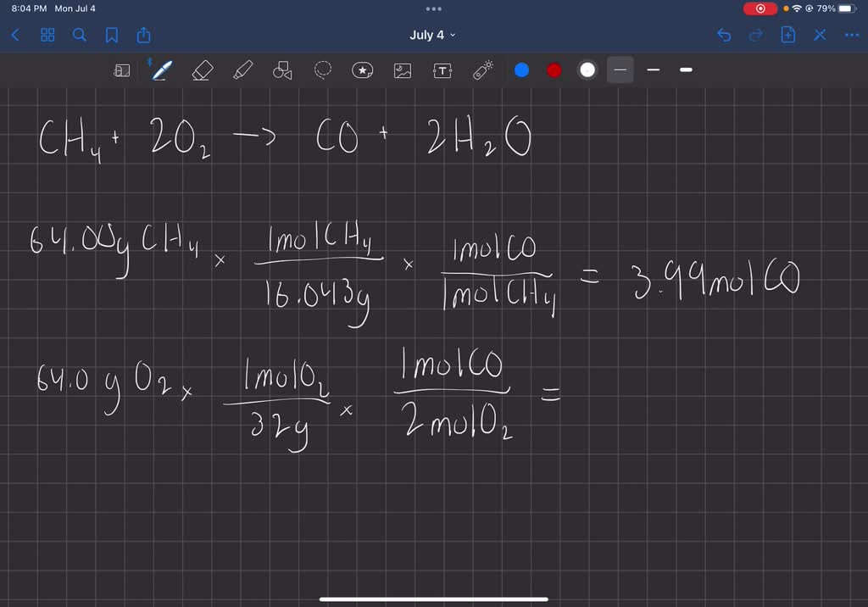Select the Text tool

point(442,70)
